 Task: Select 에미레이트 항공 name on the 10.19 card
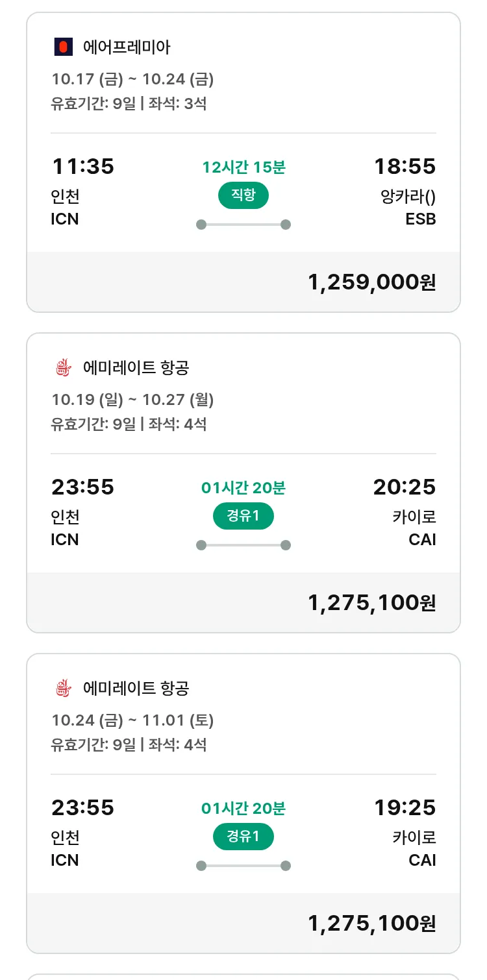136,367
